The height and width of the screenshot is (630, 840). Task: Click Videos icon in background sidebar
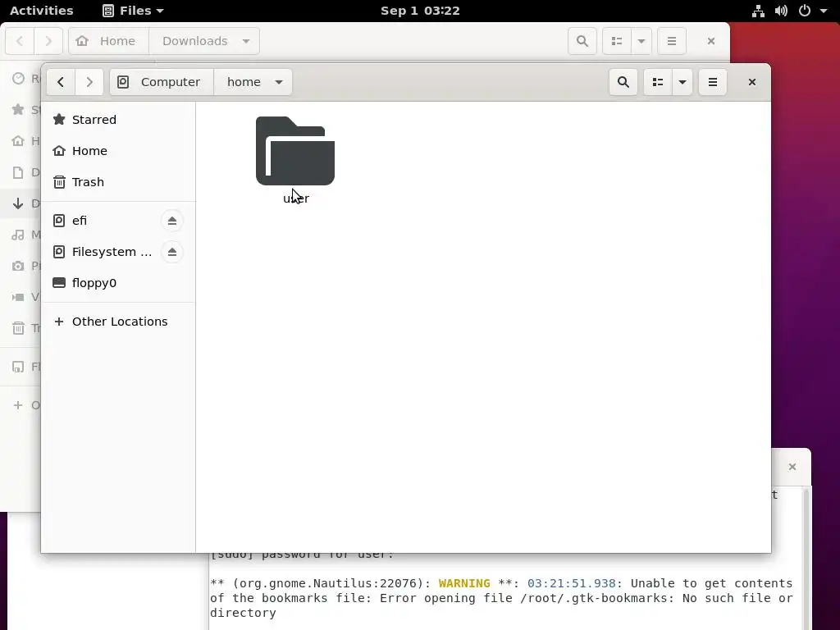18,297
